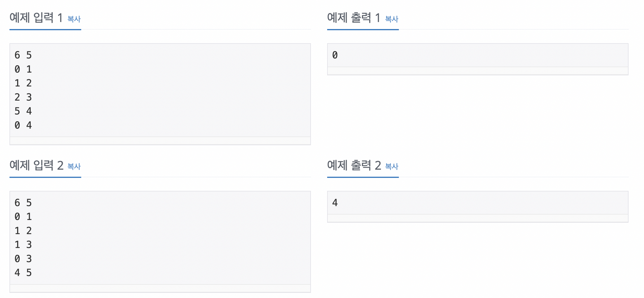Click the output value 4 in example output 2
The height and width of the screenshot is (298, 644).
pos(335,203)
